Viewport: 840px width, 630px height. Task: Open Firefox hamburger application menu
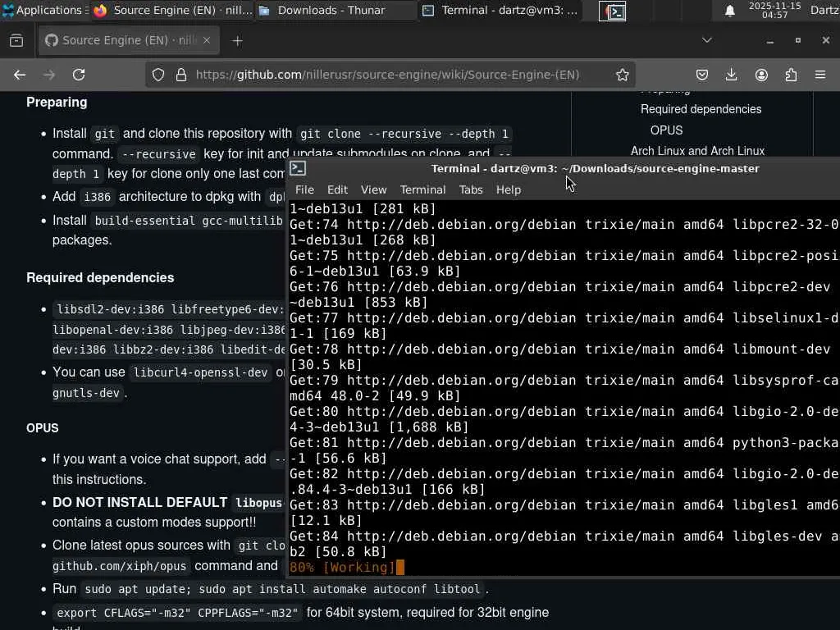[820, 75]
